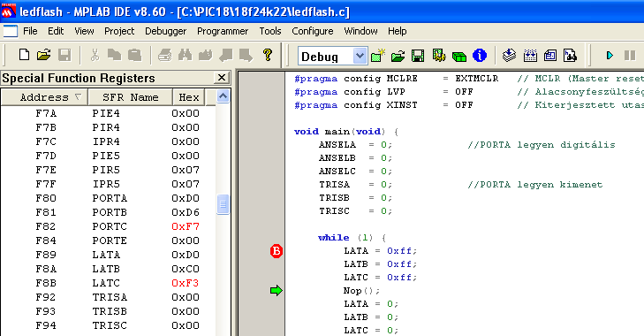Click the Save Workspace icon beside Debug dropdown
Image resolution: width=644 pixels, height=336 pixels.
(418, 56)
